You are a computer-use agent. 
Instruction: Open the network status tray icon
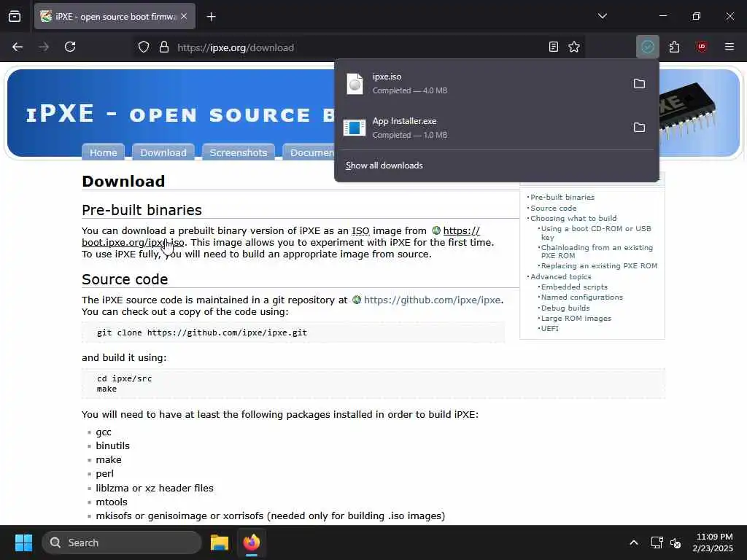(657, 542)
